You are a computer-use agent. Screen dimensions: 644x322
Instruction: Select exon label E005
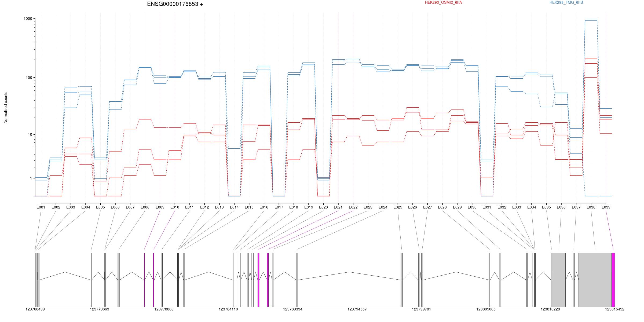pos(100,207)
